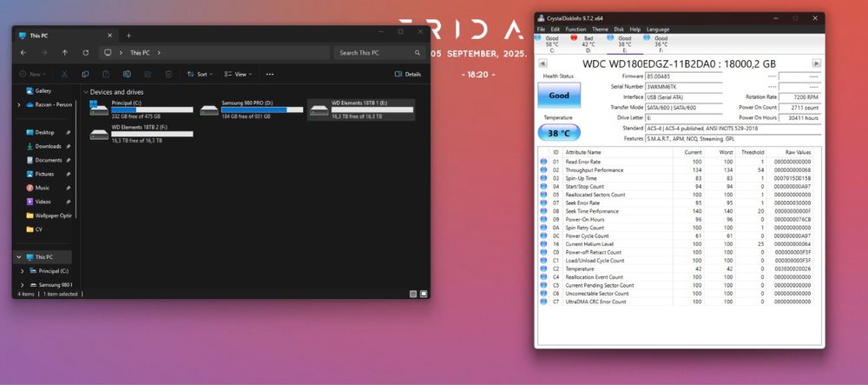Open the See more (three dots) menu
The image size is (868, 385).
[270, 74]
